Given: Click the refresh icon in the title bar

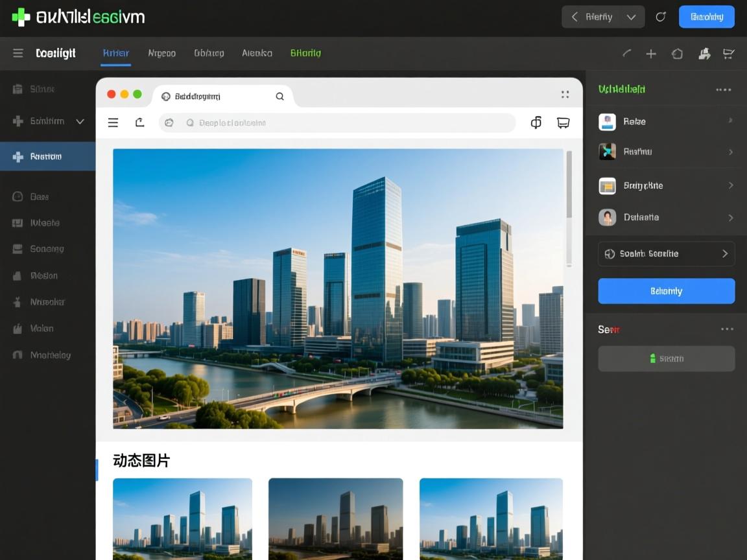Looking at the screenshot, I should 661,17.
